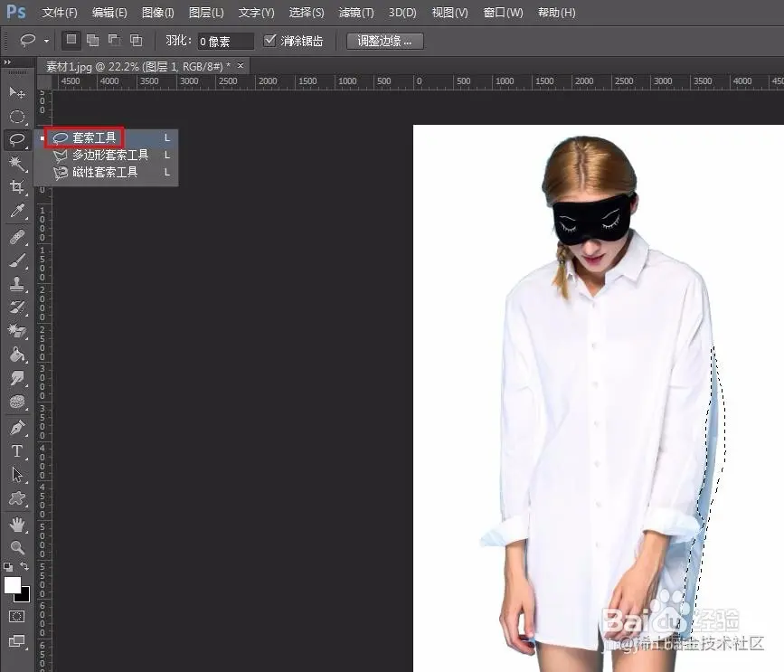Screen dimensions: 784x672
Task: Toggle the 消除锯齿 anti-alias checkbox
Action: tap(269, 41)
